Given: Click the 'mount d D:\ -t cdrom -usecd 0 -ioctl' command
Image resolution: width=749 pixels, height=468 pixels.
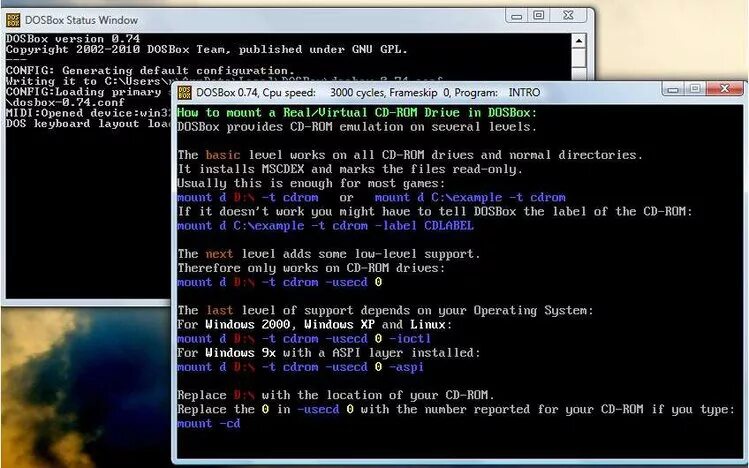Looking at the screenshot, I should (304, 339).
